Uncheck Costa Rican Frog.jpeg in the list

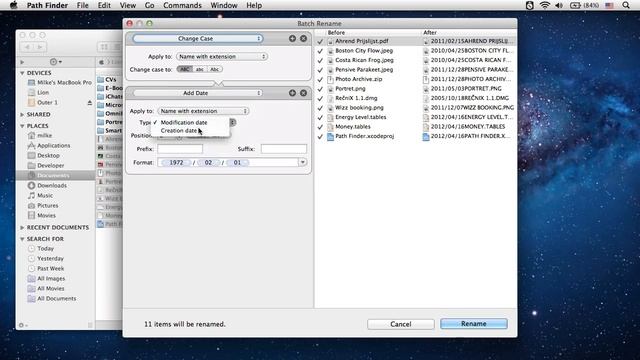(320, 60)
